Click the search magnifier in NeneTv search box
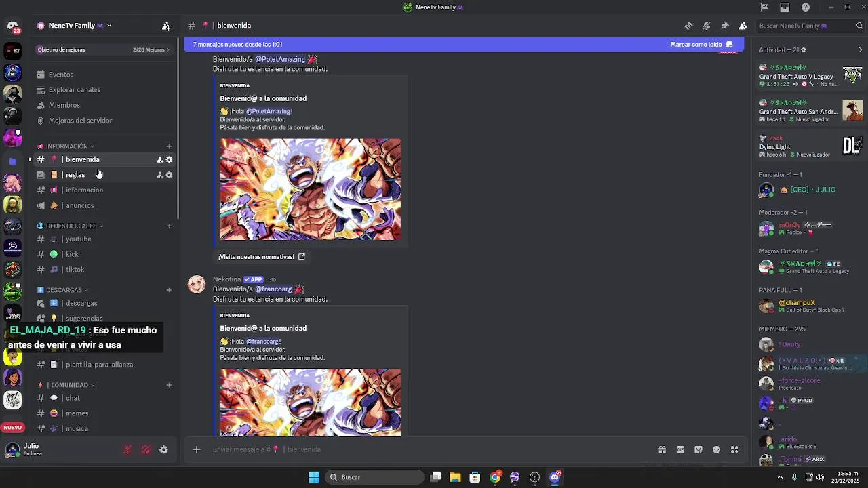868x488 pixels. click(x=859, y=26)
